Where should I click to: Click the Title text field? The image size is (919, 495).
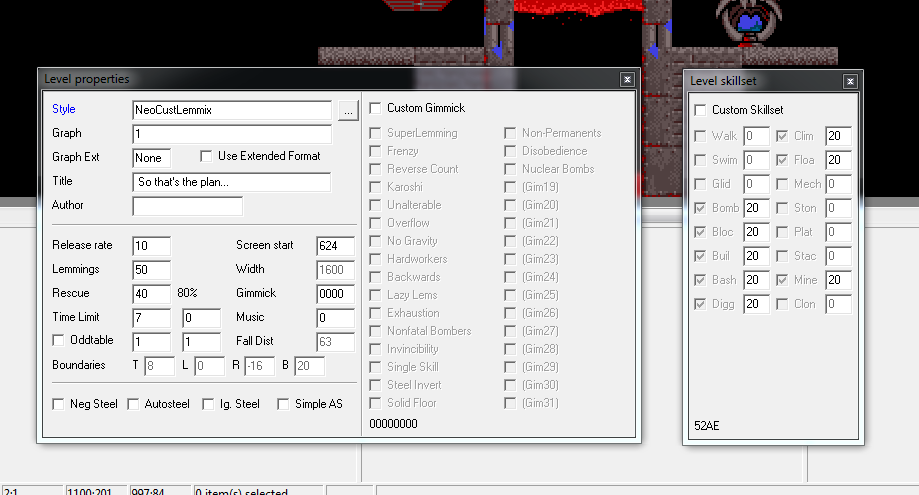(231, 182)
